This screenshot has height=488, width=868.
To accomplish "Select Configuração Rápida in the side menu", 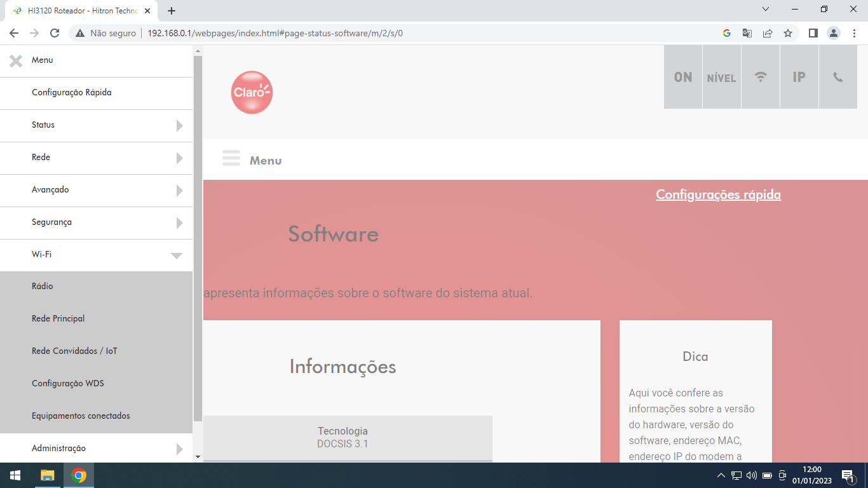I will pos(72,93).
